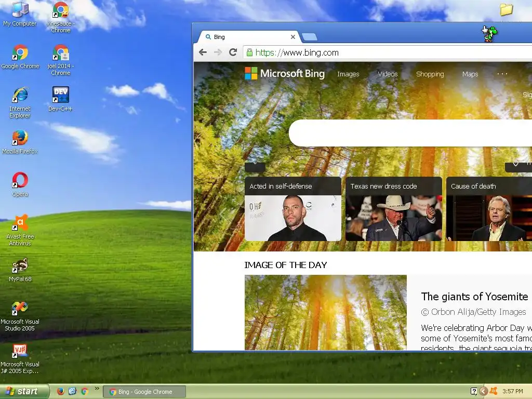Launch Firefox from the Quick Launch bar
Viewport: 532px width, 399px height.
pyautogui.click(x=60, y=391)
